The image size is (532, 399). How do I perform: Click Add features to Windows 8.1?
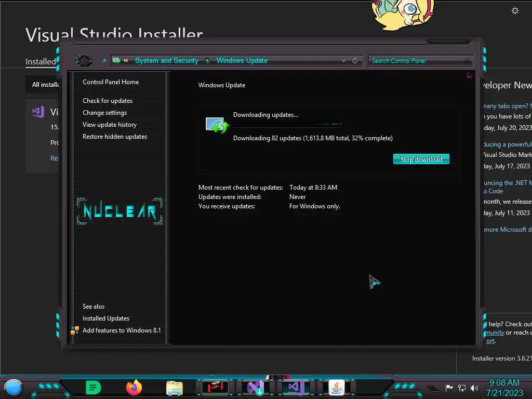122,330
